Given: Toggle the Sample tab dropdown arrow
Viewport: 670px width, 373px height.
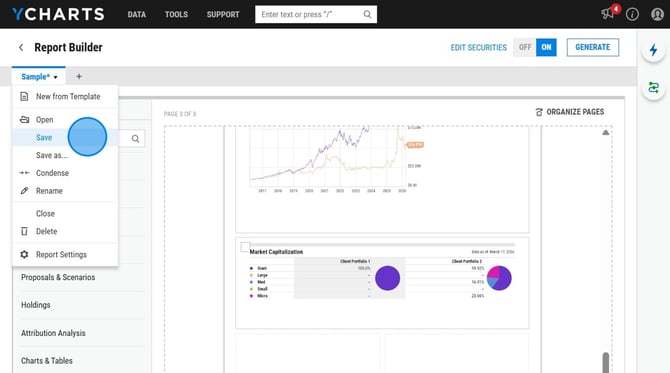Looking at the screenshot, I should [56, 77].
